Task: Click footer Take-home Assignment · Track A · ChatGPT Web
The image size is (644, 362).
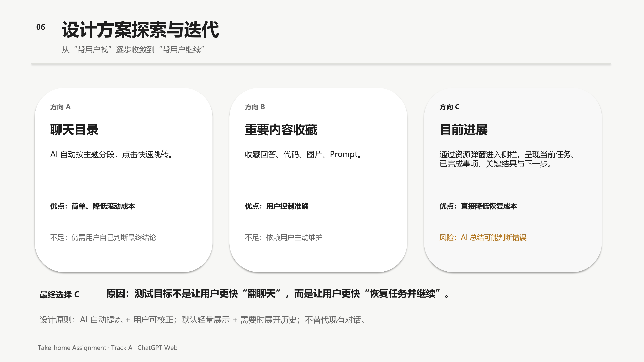Action: [x=108, y=348]
